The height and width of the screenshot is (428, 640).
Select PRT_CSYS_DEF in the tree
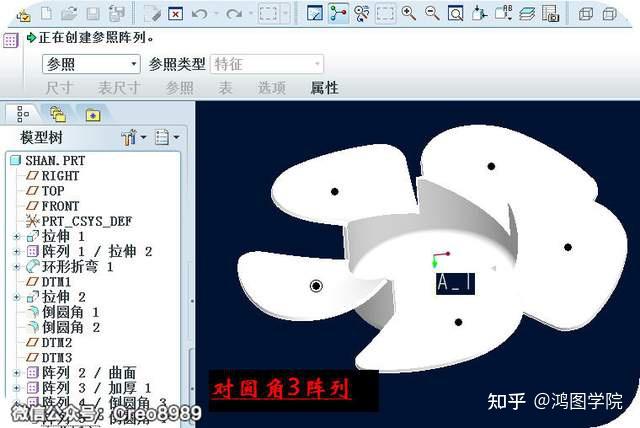pos(87,221)
